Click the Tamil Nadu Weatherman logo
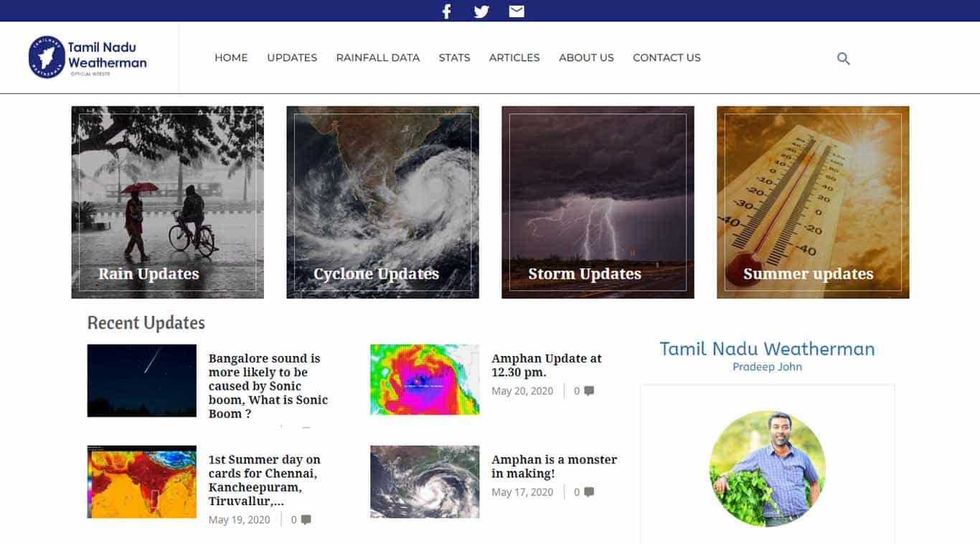 (x=88, y=57)
